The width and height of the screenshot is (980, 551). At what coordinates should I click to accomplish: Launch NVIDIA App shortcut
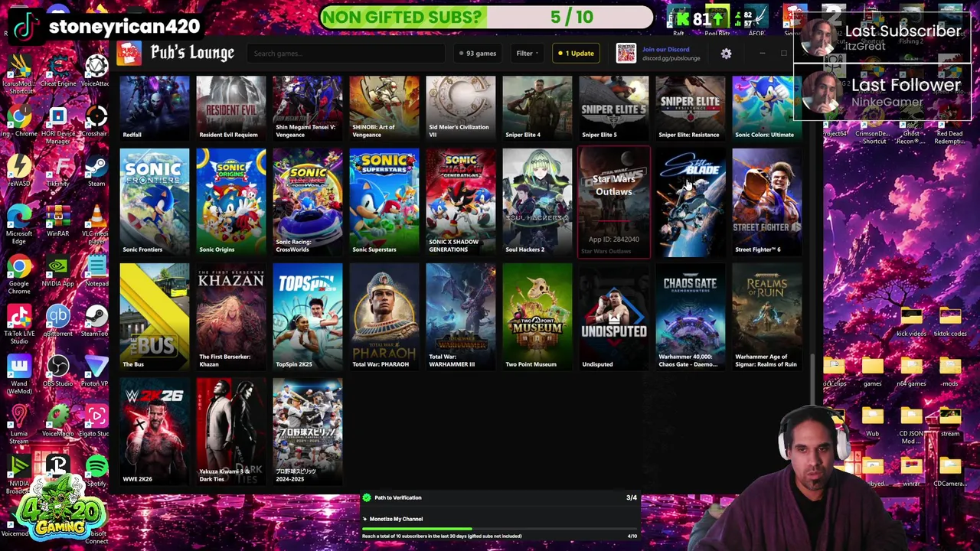click(x=57, y=270)
